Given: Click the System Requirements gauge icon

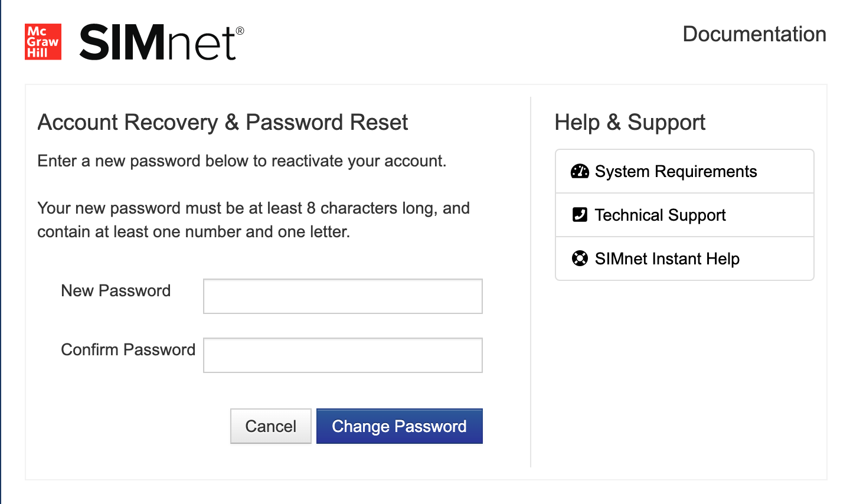Looking at the screenshot, I should click(580, 171).
